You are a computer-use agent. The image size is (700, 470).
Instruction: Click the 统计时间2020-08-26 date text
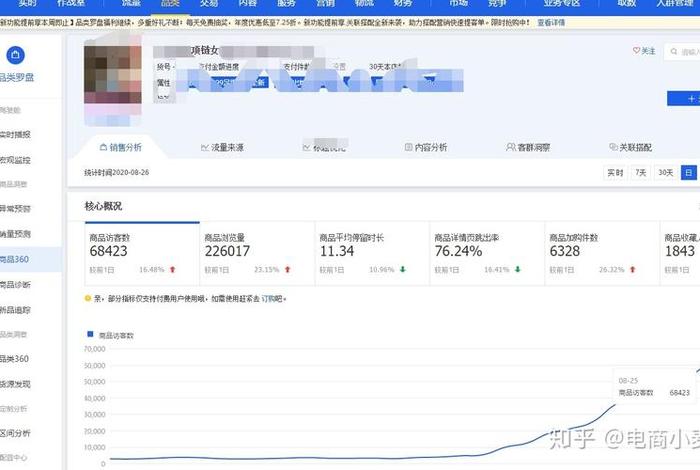click(117, 172)
